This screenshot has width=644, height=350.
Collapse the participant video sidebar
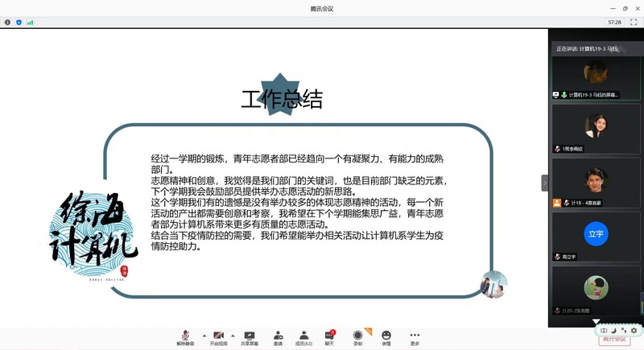[x=545, y=183]
